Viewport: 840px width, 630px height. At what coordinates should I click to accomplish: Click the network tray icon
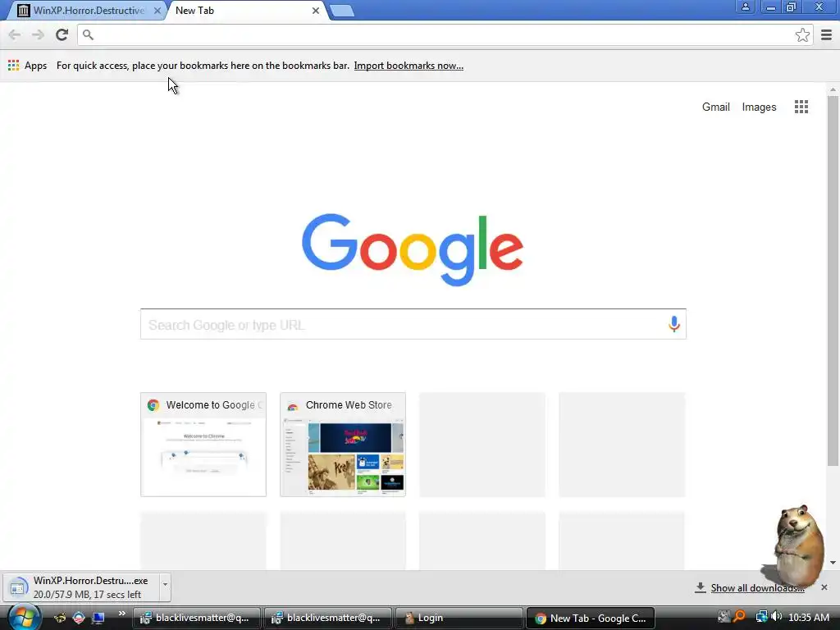[760, 617]
